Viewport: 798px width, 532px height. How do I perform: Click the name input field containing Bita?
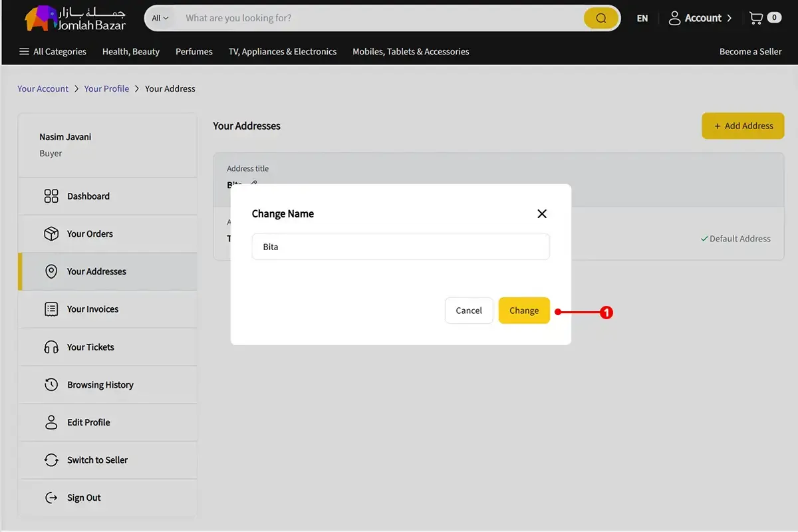(x=400, y=247)
